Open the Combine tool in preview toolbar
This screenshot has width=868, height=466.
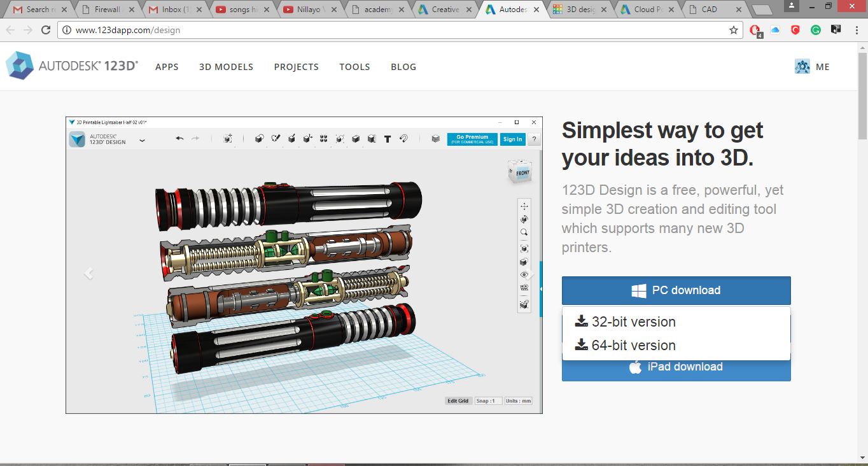[x=356, y=139]
